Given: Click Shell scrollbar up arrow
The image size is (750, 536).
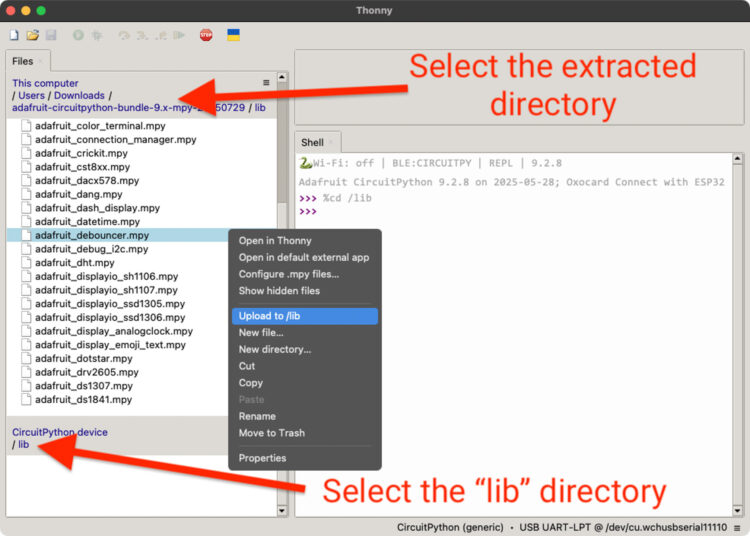Looking at the screenshot, I should pos(737,158).
